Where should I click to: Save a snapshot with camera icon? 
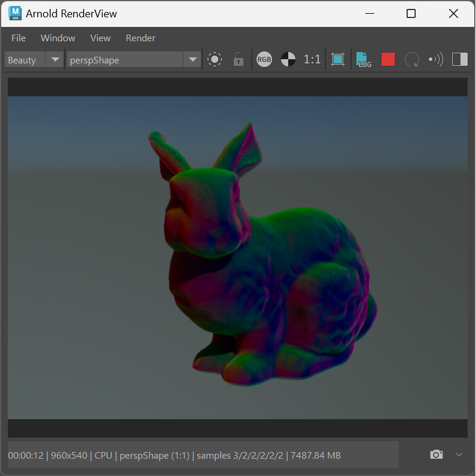[437, 454]
